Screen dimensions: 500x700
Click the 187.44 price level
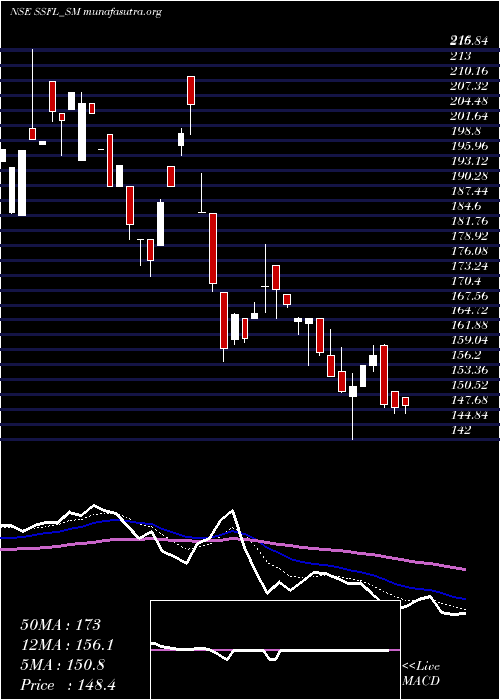(x=469, y=191)
